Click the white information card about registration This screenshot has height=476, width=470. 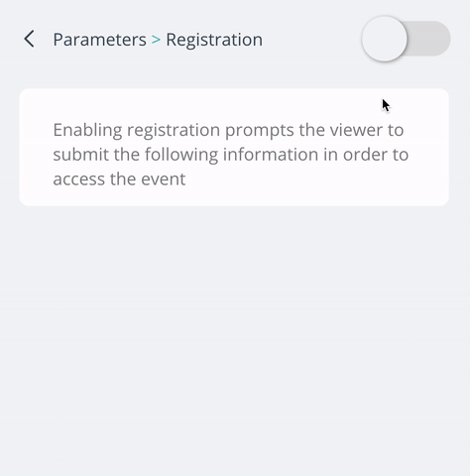click(x=234, y=148)
